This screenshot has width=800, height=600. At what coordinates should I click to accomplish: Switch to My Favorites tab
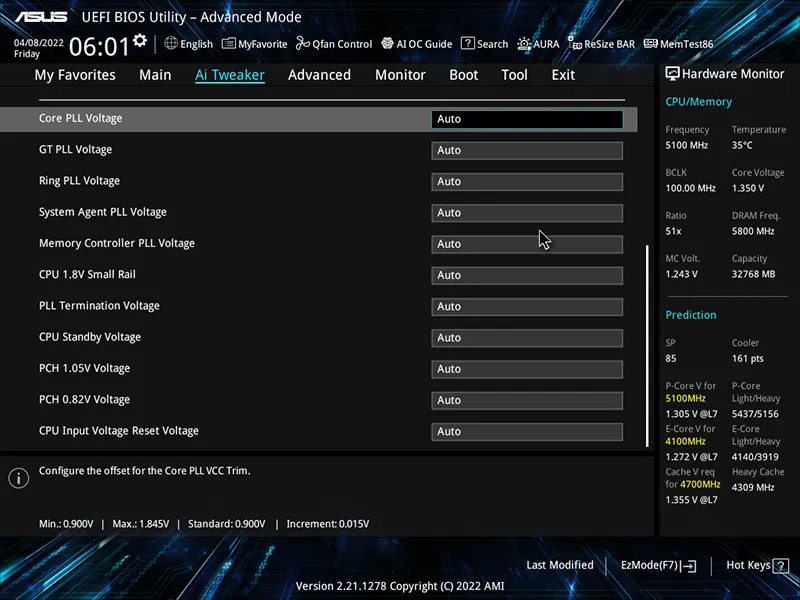pos(75,74)
